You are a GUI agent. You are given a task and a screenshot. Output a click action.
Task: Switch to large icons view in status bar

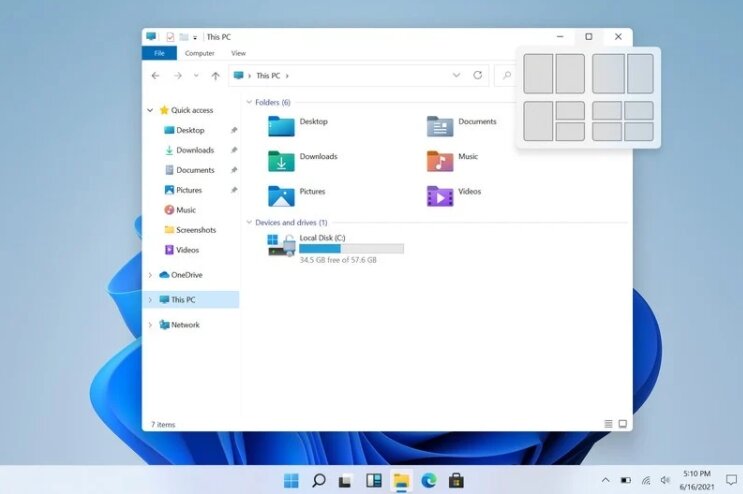623,424
